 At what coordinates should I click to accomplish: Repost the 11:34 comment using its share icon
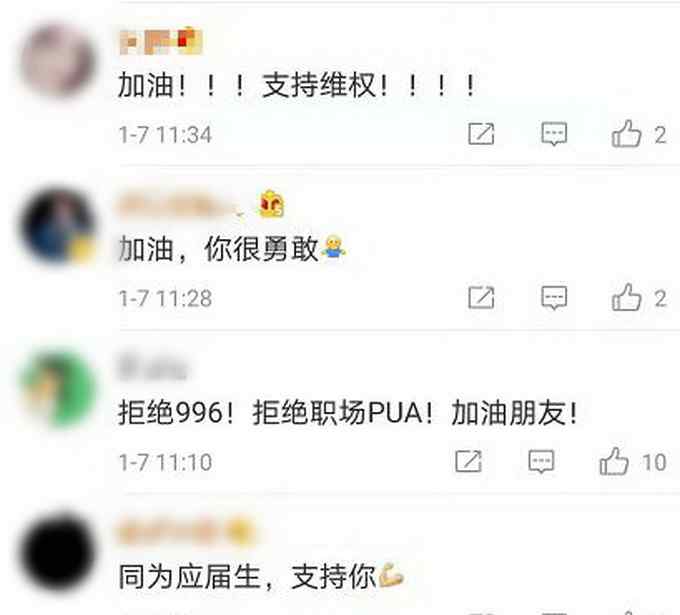click(x=481, y=134)
